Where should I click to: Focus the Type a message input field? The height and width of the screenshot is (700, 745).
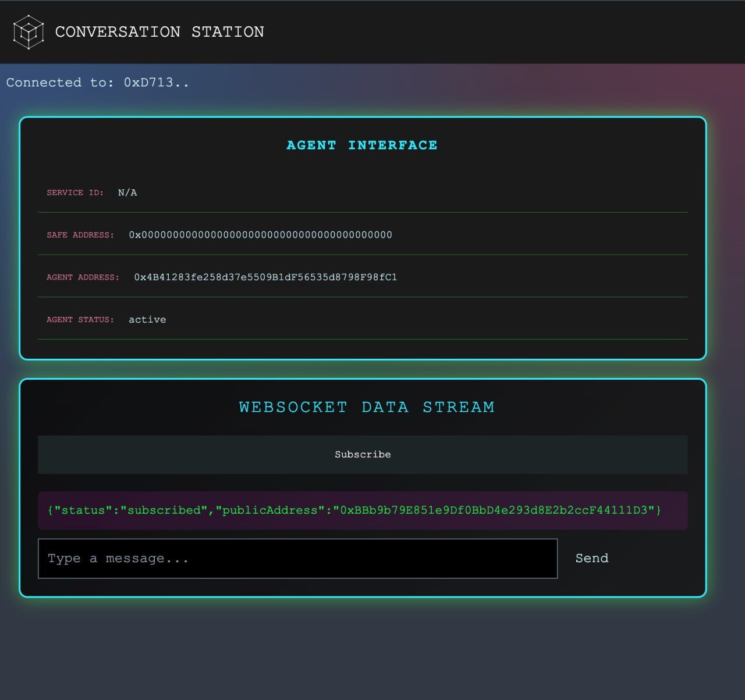point(298,558)
